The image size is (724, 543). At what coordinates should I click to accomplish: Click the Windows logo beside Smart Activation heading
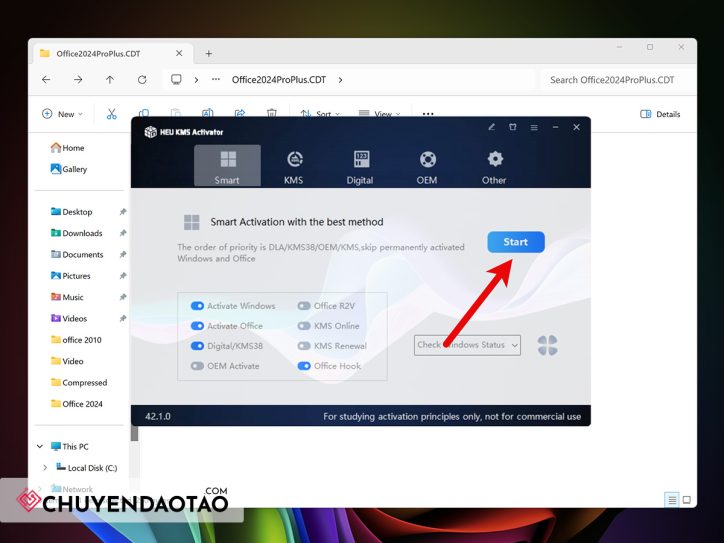[x=192, y=222]
